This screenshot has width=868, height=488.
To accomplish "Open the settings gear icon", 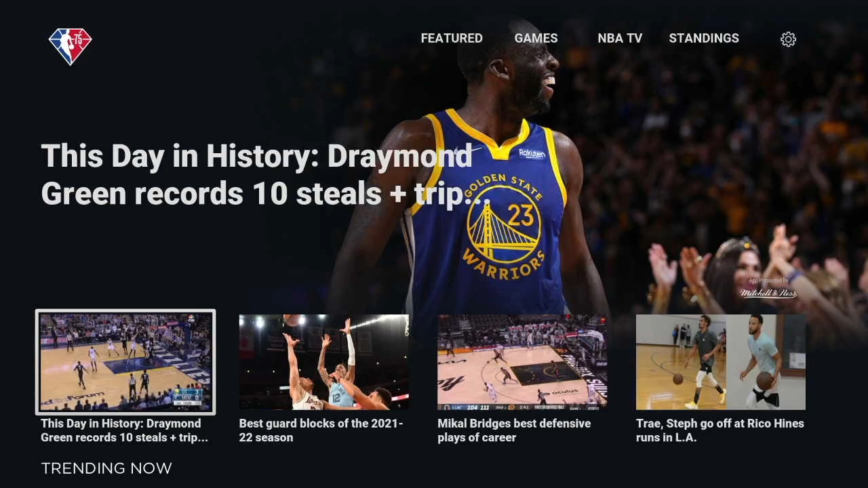I will [788, 39].
